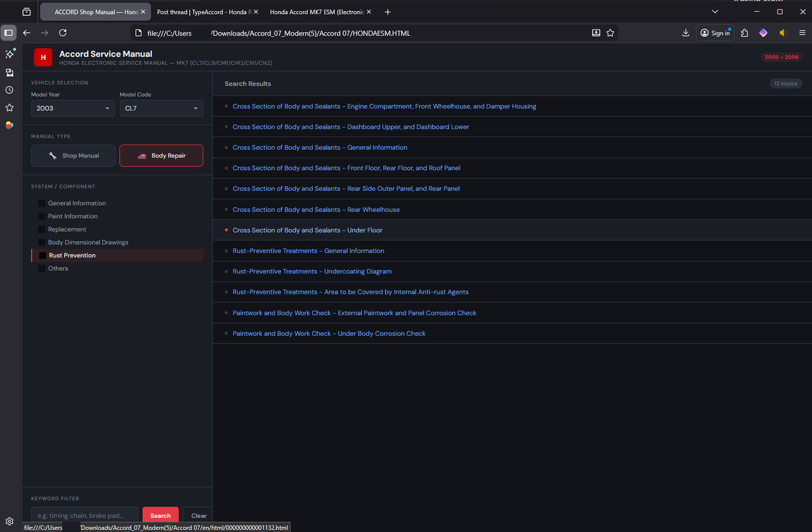Close the Post thread TypeAccord tab
This screenshot has height=532, width=812.
pyautogui.click(x=256, y=12)
